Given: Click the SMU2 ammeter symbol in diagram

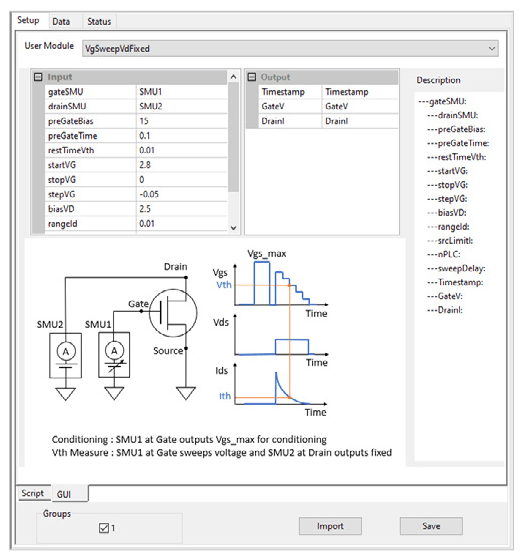Looking at the screenshot, I should (x=66, y=351).
